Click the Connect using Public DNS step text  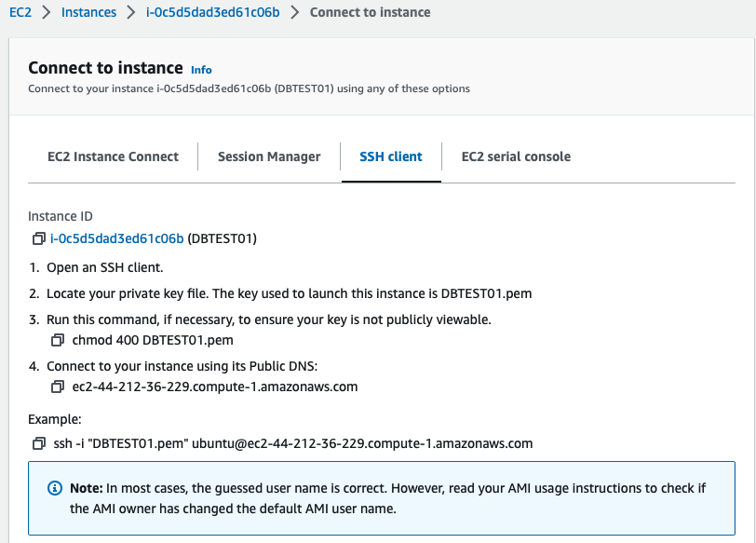tap(182, 366)
